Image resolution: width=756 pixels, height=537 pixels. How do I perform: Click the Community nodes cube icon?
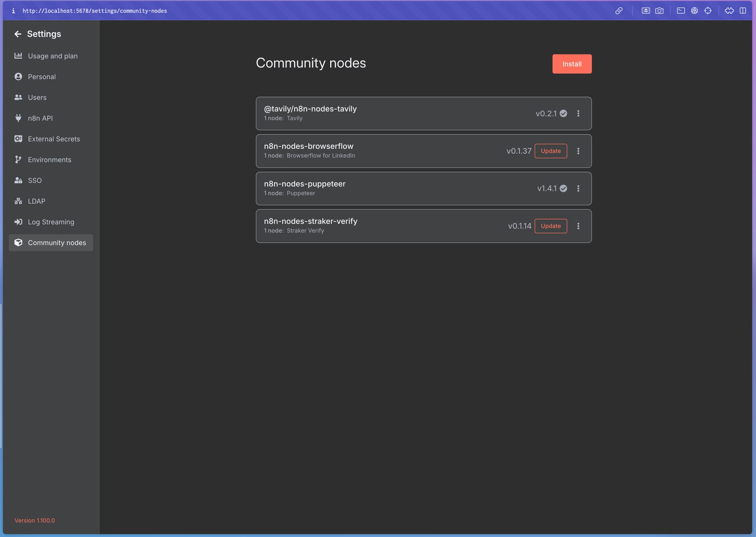[18, 242]
